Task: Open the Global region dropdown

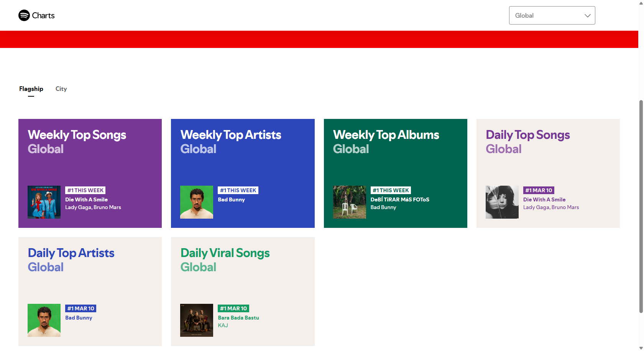Action: (x=544, y=15)
